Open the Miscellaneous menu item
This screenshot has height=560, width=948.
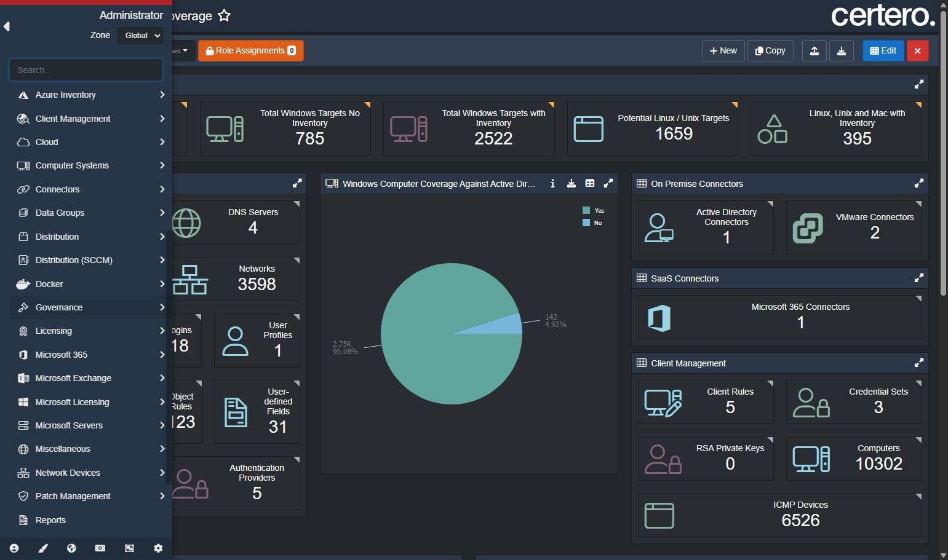point(90,449)
